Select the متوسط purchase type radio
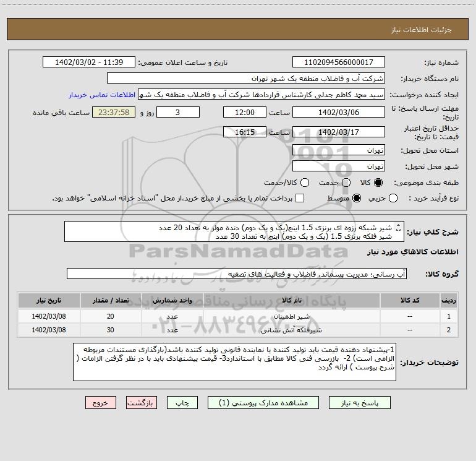The height and width of the screenshot is (461, 476). click(357, 198)
